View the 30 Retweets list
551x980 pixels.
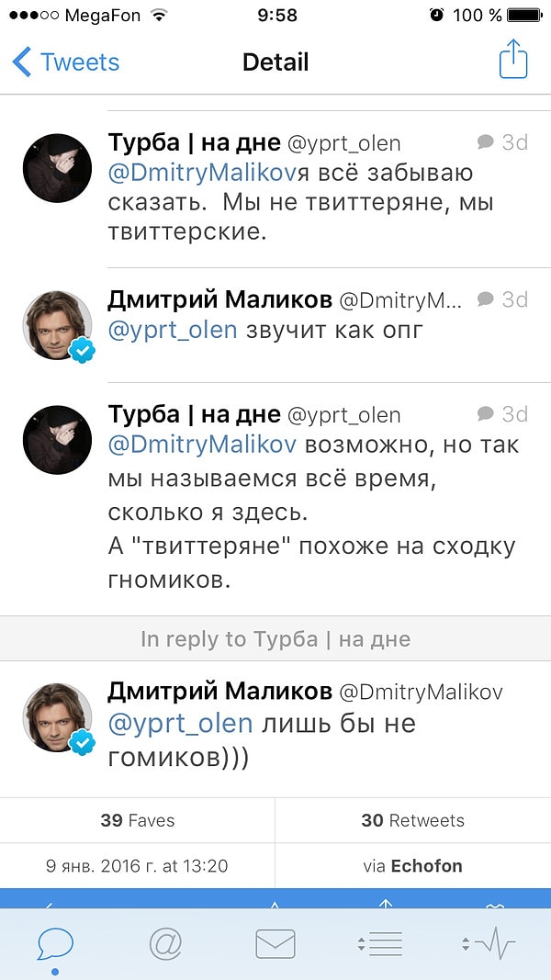pos(412,820)
